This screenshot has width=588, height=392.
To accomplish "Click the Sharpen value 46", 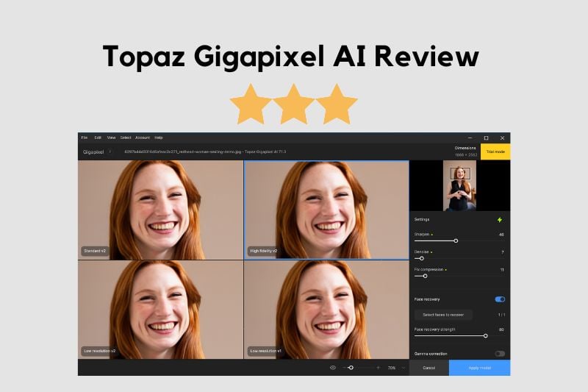I will [x=501, y=235].
